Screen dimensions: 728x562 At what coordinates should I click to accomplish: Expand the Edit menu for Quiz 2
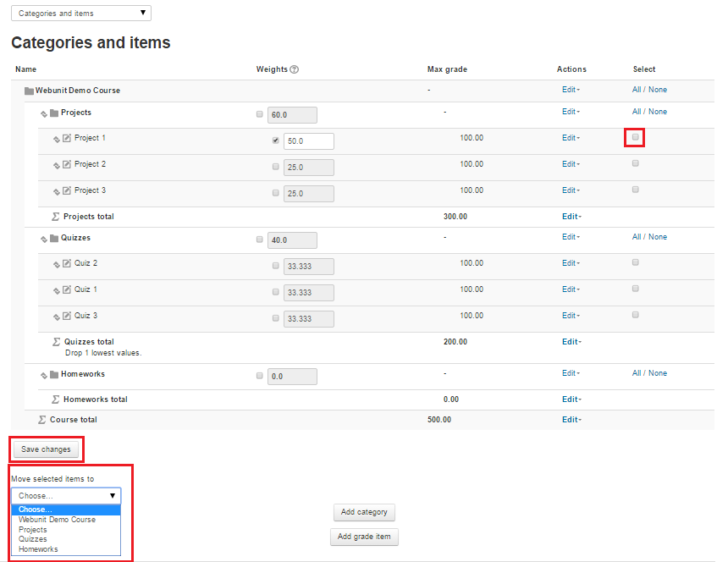pos(570,263)
